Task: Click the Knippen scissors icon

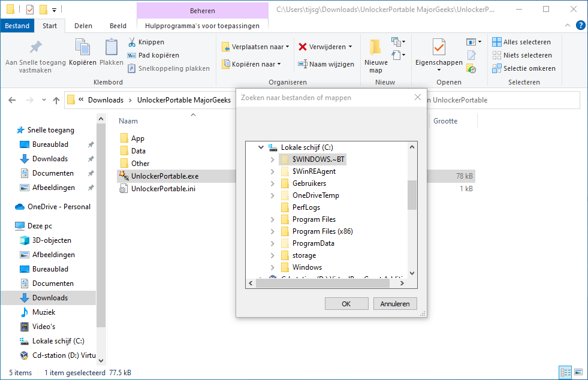Action: (132, 42)
